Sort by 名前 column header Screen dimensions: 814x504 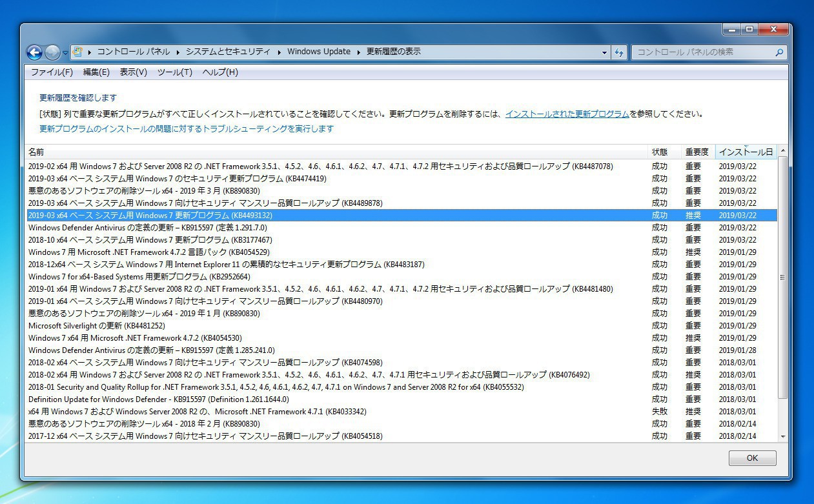coord(336,152)
